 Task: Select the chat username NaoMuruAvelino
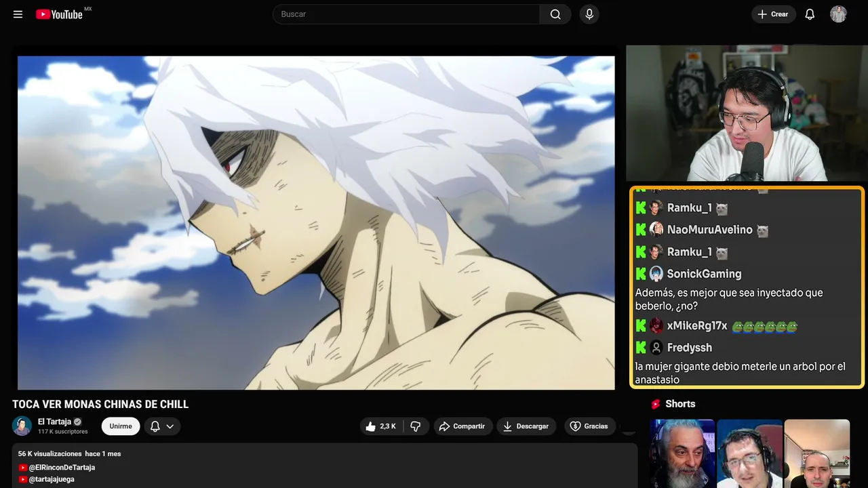coord(709,230)
